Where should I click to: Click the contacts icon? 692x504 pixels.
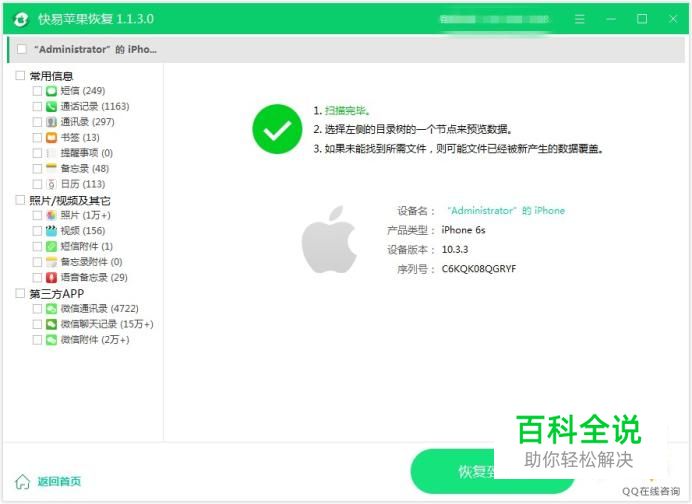click(x=51, y=122)
